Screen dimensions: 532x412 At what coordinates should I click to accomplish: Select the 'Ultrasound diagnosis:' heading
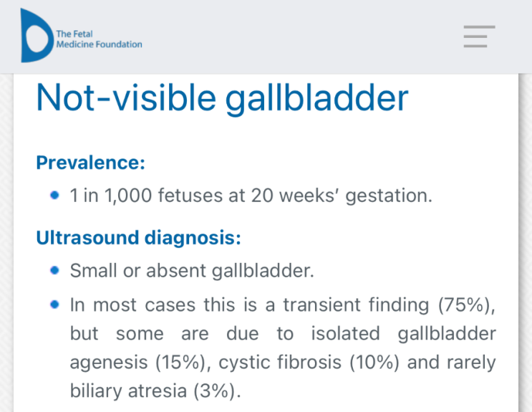point(138,237)
